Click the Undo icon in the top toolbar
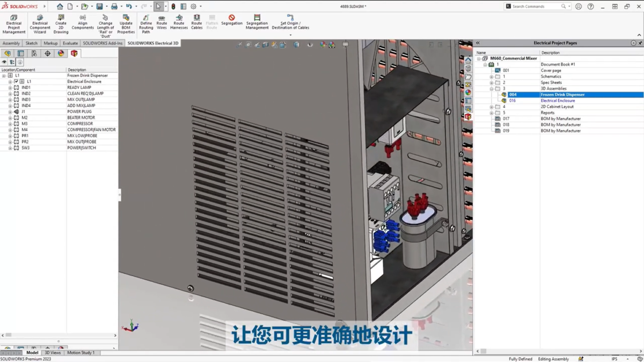This screenshot has height=362, width=644. point(129,6)
